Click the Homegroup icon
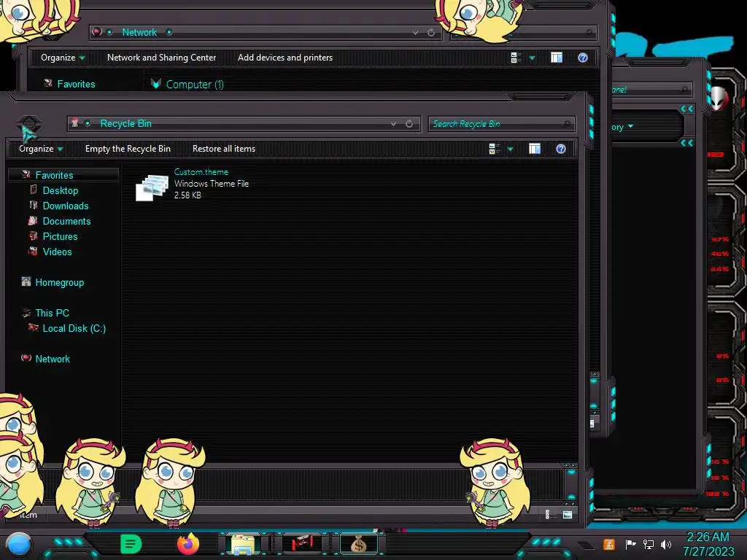This screenshot has width=747, height=560. (x=26, y=281)
